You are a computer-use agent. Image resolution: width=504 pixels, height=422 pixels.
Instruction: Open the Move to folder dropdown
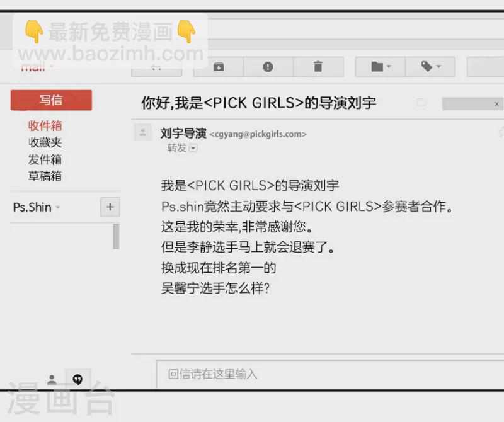click(381, 67)
